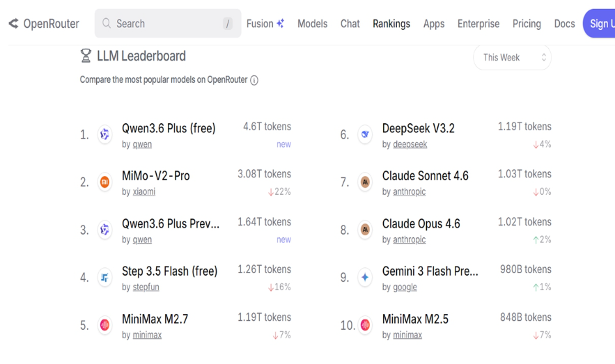
Task: Open the Claude Sonnet 4.6 model page
Action: pos(425,176)
